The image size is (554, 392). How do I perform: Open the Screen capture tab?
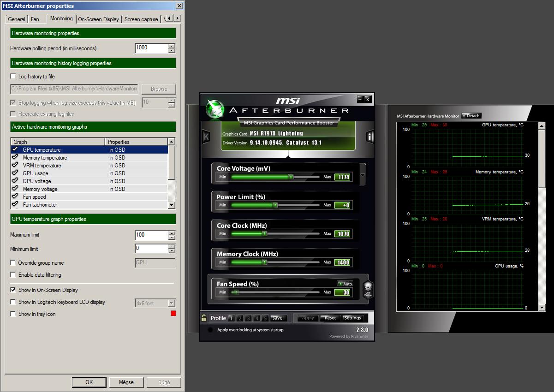click(141, 19)
